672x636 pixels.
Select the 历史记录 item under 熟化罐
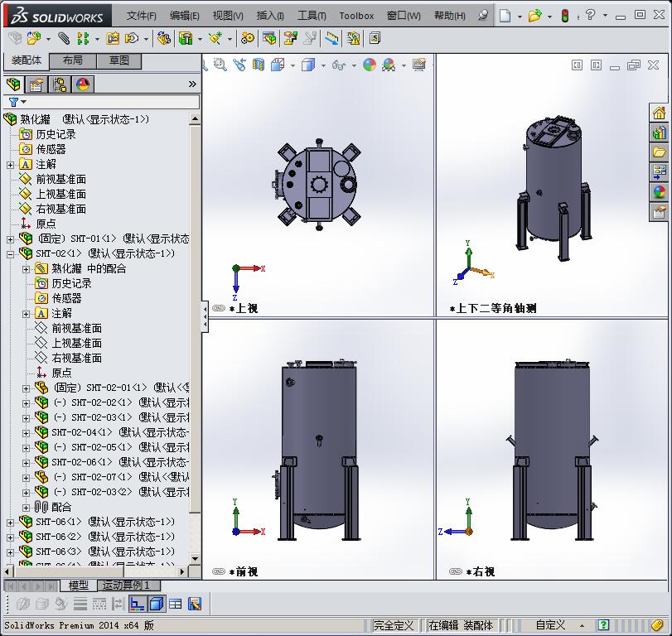tap(56, 134)
